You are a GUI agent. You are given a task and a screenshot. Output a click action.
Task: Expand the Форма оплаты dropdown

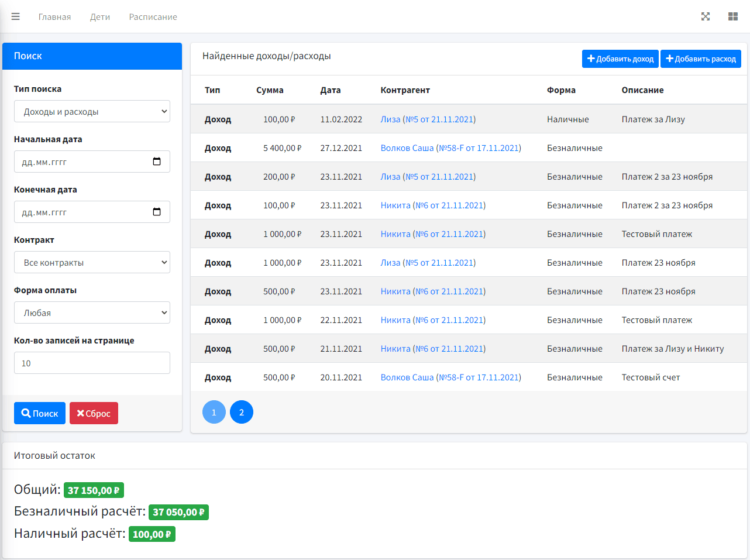click(x=92, y=312)
